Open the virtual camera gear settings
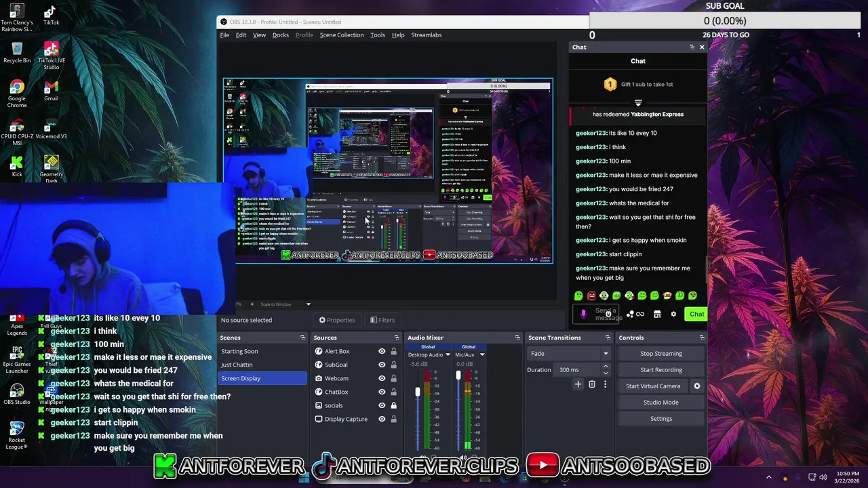868x488 pixels. (x=696, y=386)
